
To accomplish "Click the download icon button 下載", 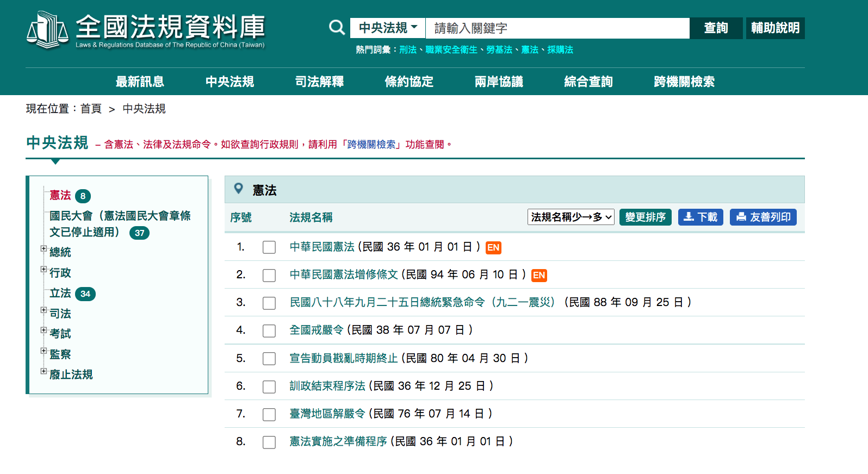I will coord(700,217).
